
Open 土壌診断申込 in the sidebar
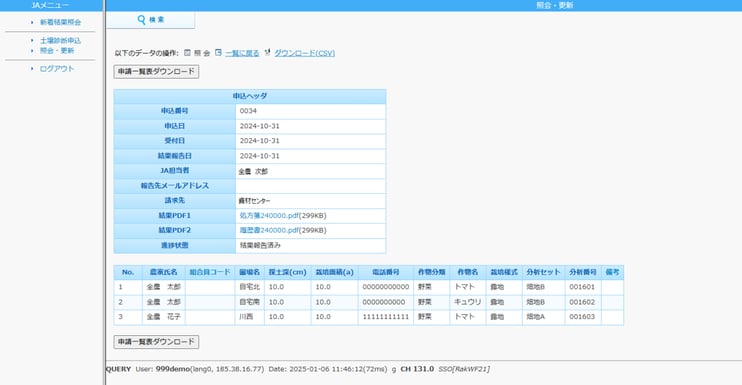click(x=61, y=41)
